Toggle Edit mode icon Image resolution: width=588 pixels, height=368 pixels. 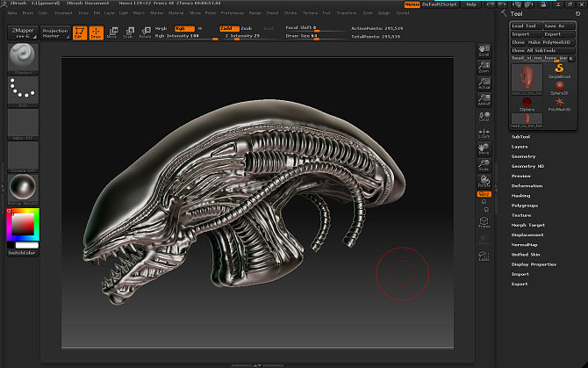point(80,32)
